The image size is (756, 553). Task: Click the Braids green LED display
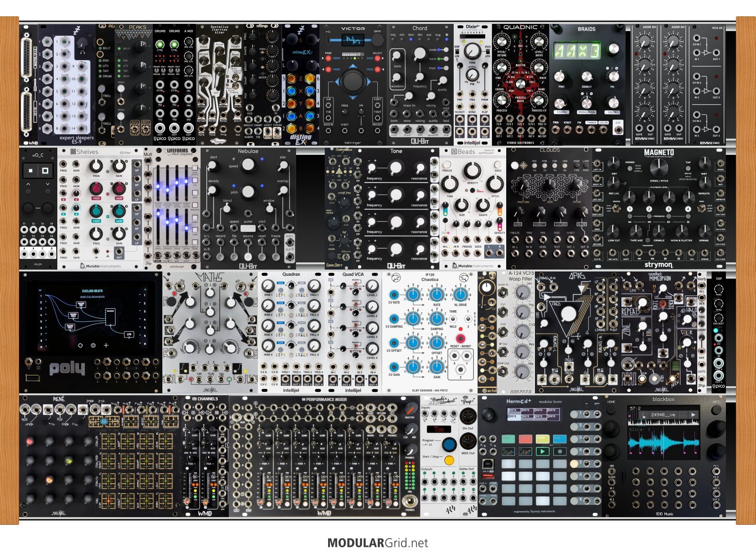point(576,51)
